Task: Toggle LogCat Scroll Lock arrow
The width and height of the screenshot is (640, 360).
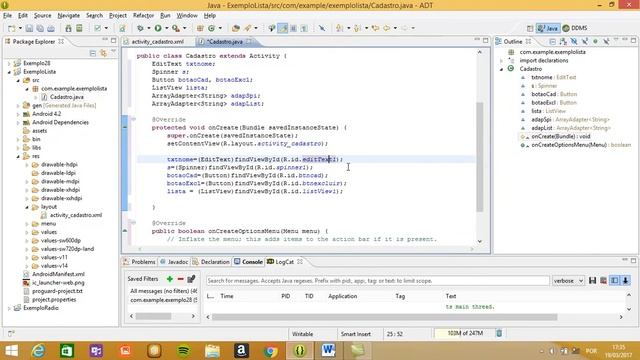Action: pyautogui.click(x=625, y=280)
